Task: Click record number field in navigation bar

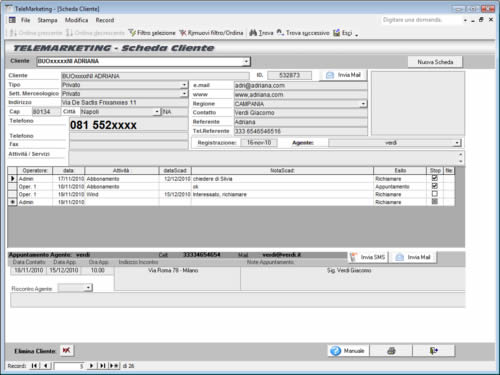Action: pos(69,366)
